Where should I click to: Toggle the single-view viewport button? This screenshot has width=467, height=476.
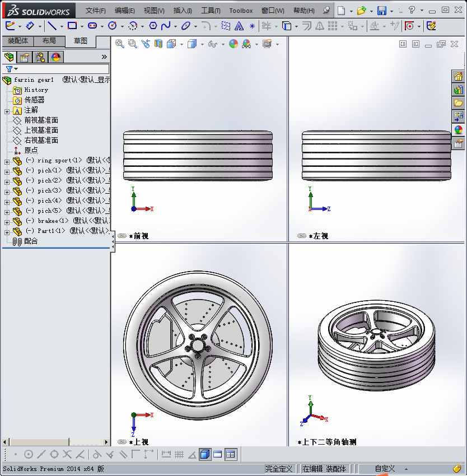coord(204,454)
